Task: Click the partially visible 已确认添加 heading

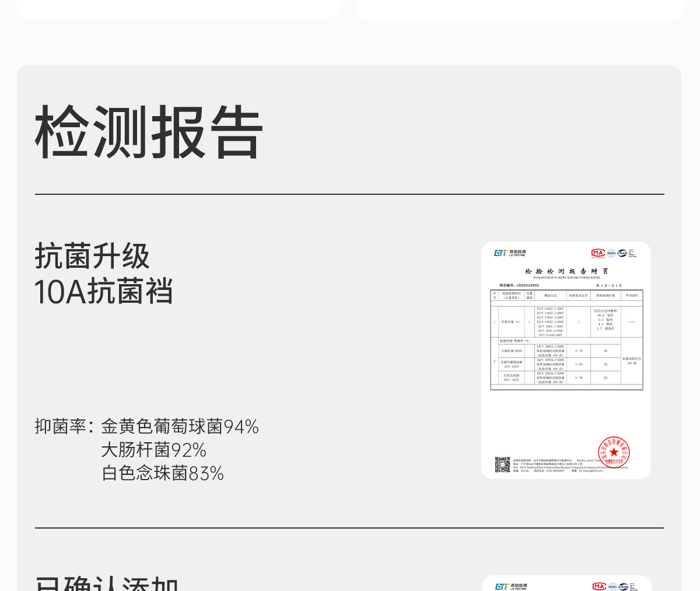Action: [106, 583]
